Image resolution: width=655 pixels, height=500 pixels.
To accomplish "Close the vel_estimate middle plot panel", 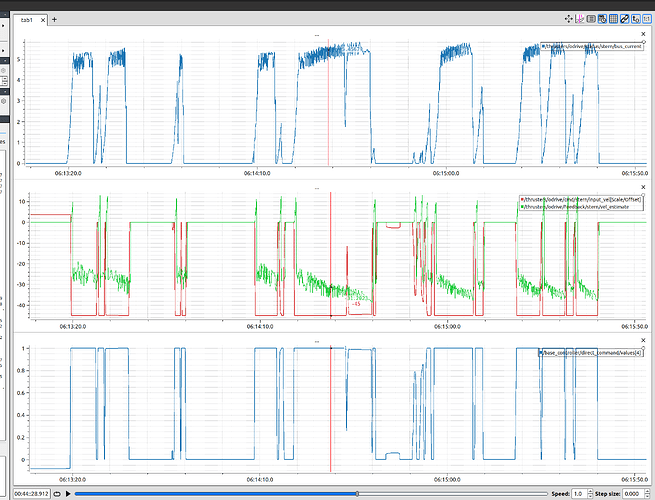I will point(643,187).
